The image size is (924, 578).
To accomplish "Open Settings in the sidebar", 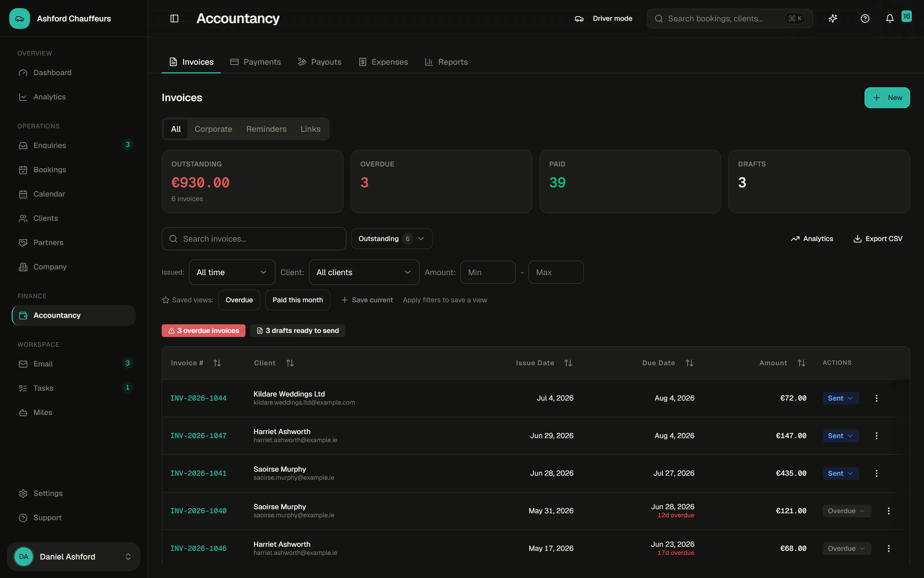I will pos(73,493).
